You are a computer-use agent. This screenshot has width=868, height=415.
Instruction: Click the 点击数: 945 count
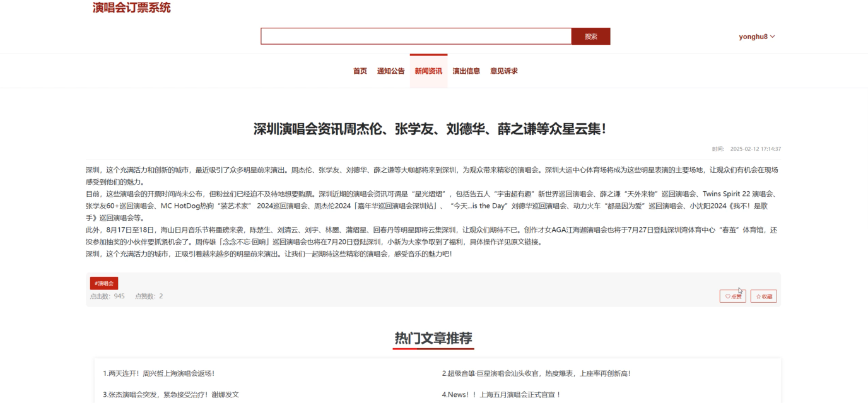(x=107, y=296)
